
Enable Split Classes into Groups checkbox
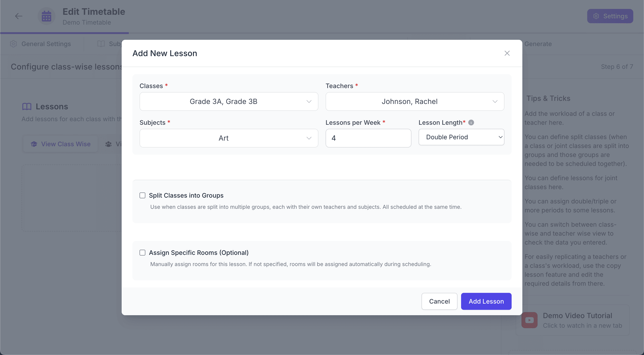(x=142, y=196)
